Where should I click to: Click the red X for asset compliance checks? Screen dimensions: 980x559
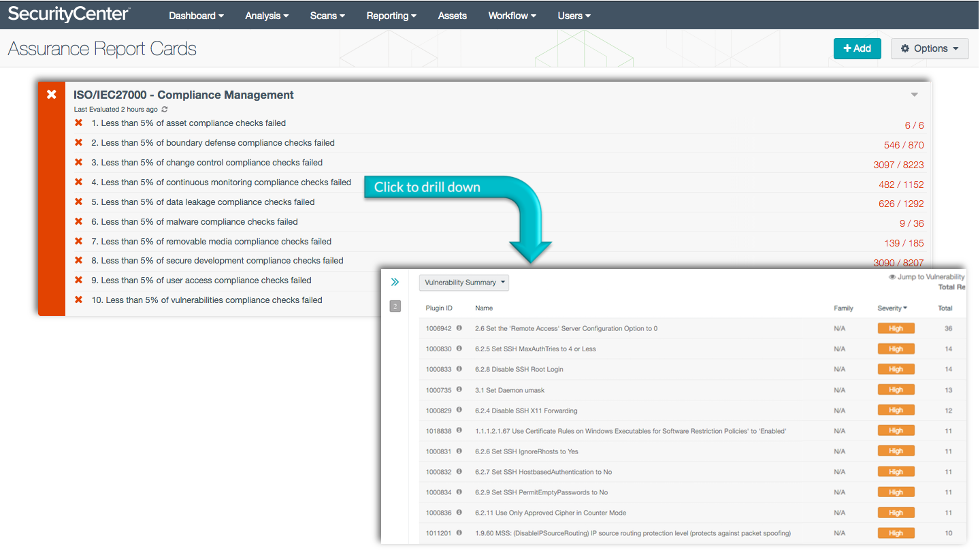(78, 123)
